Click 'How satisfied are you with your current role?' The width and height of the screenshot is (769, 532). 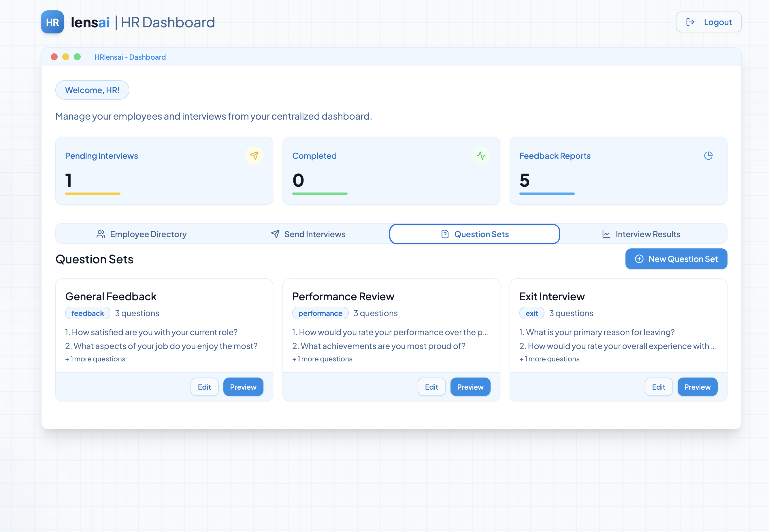[x=155, y=332]
